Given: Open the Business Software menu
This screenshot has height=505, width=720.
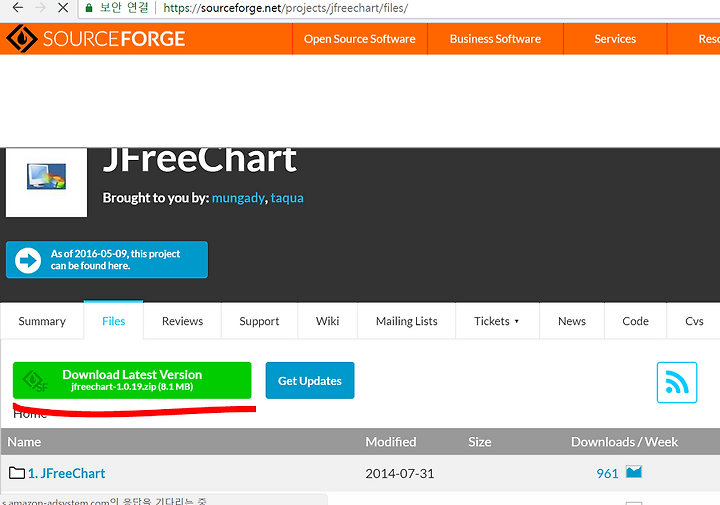Looking at the screenshot, I should pyautogui.click(x=495, y=39).
